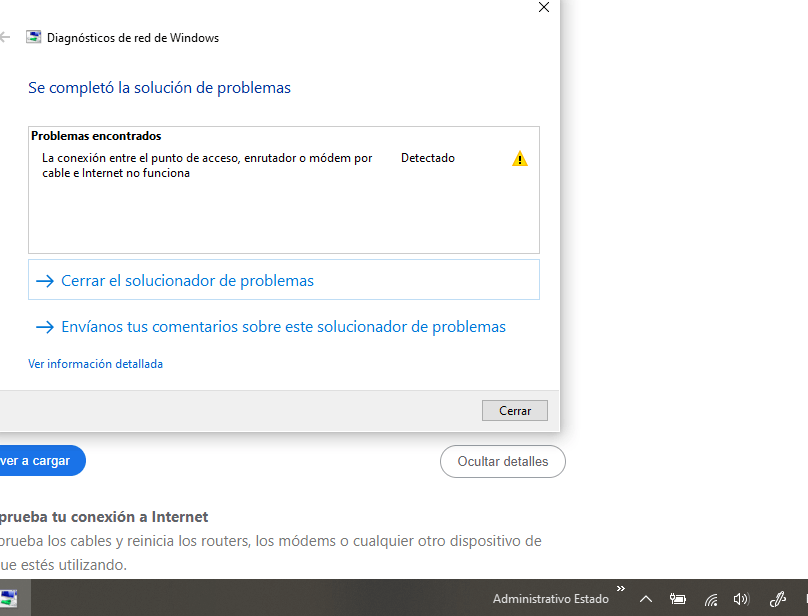808x616 pixels.
Task: Click the "Ocultar detalles" button in the browser page
Action: click(x=502, y=461)
